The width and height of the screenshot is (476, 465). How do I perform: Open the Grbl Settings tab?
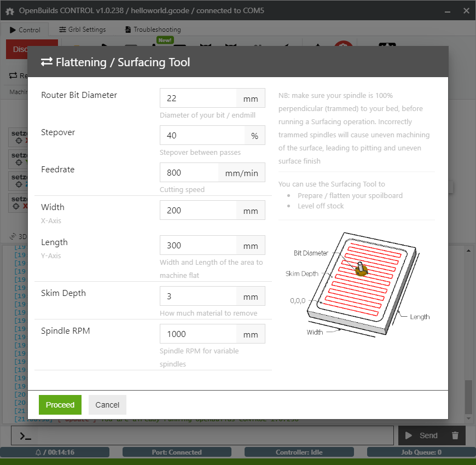82,30
